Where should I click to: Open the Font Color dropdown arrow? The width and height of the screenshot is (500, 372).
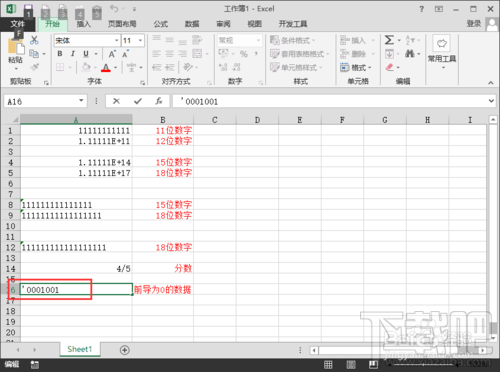(x=116, y=68)
